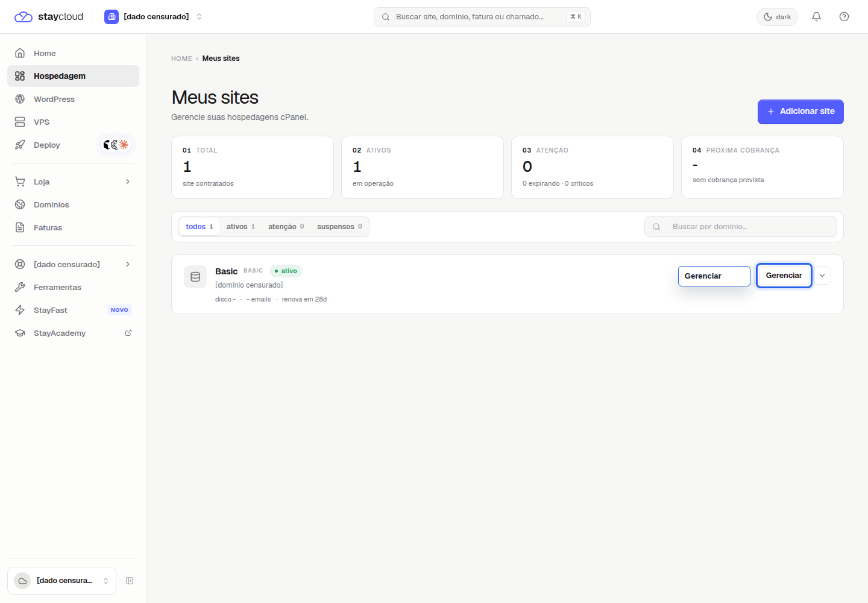Click the Basic site database icon
868x603 pixels.
[195, 277]
